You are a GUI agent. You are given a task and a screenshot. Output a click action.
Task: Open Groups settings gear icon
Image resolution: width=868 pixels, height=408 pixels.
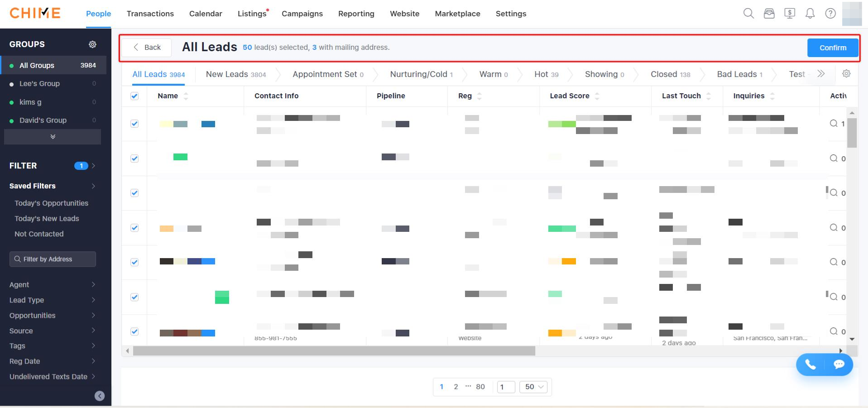click(92, 44)
